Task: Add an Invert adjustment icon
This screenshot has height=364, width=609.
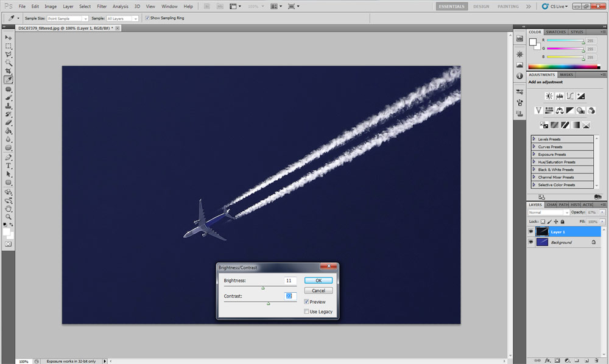Action: coord(544,125)
